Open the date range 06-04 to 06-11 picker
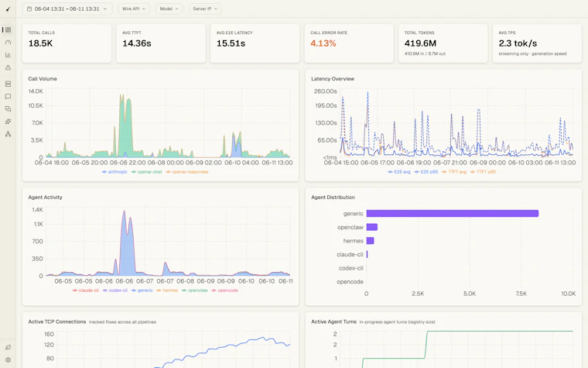This screenshot has height=368, width=588. [67, 9]
